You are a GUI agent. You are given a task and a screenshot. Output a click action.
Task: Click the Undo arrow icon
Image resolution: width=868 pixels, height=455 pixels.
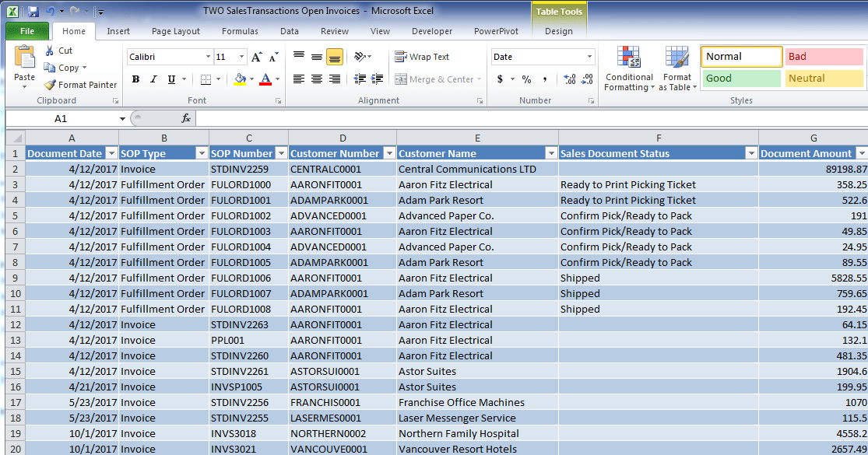coord(51,11)
